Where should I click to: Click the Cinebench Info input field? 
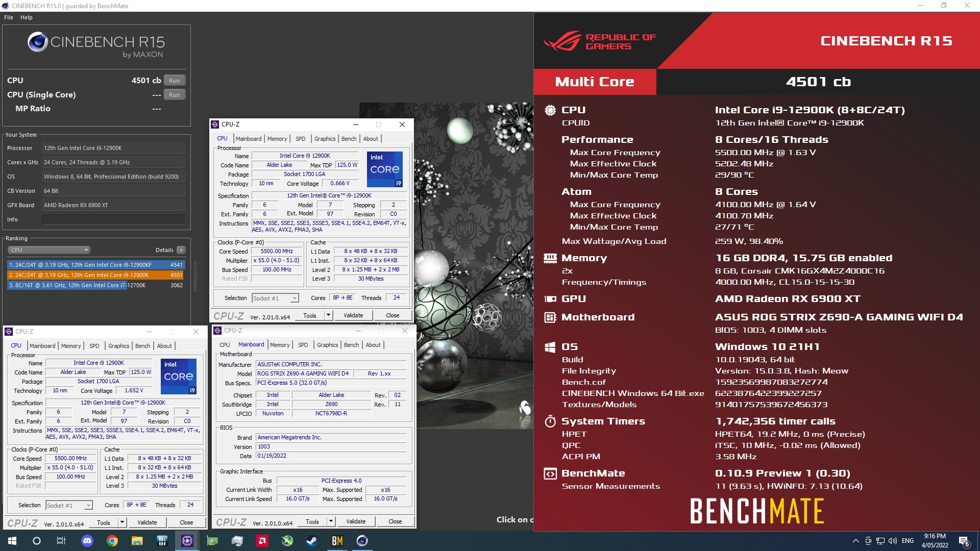tap(113, 219)
